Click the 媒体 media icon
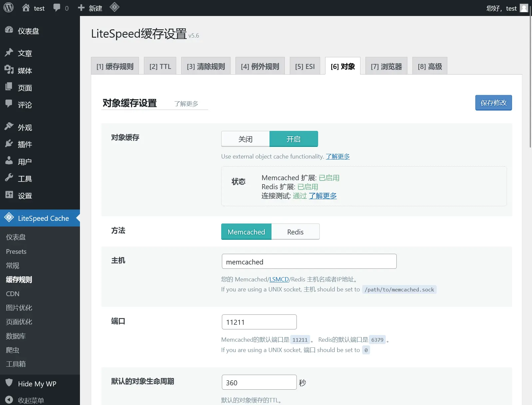The height and width of the screenshot is (405, 532). point(9,70)
